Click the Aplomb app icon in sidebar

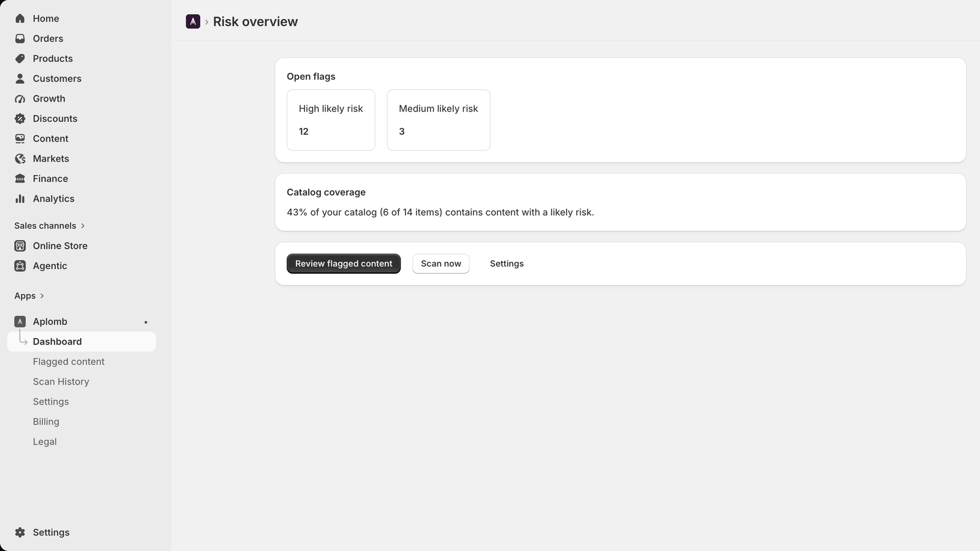click(x=20, y=321)
